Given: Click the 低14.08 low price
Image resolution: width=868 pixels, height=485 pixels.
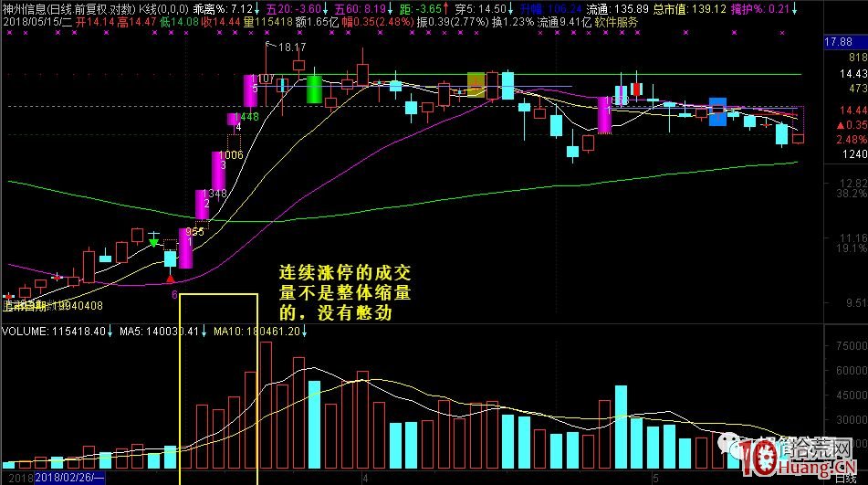Looking at the screenshot, I should (178, 22).
